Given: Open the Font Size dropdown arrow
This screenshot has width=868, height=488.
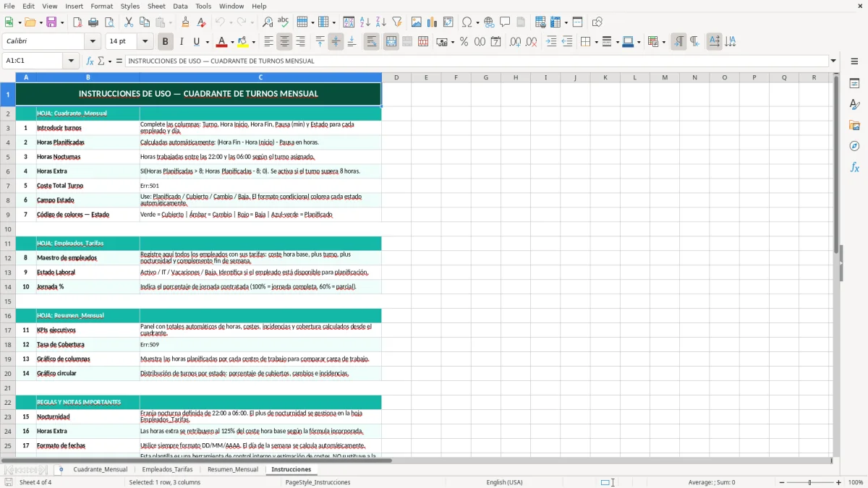Looking at the screenshot, I should 145,42.
